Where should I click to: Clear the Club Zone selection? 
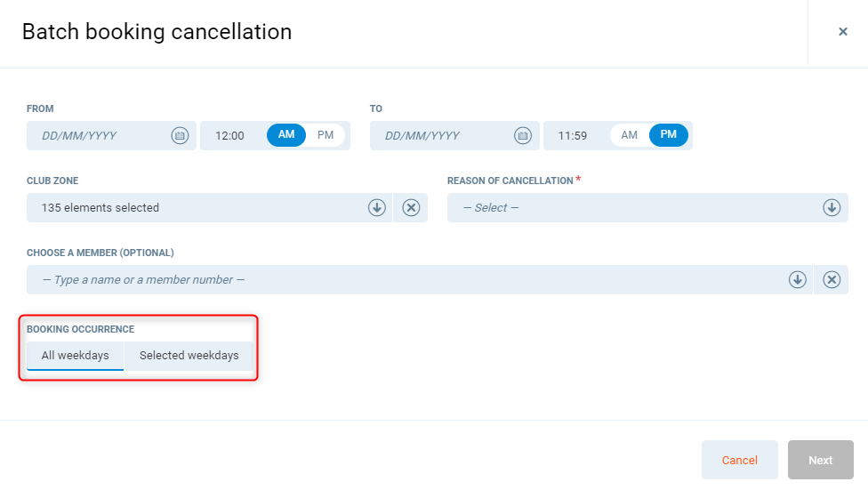point(411,208)
